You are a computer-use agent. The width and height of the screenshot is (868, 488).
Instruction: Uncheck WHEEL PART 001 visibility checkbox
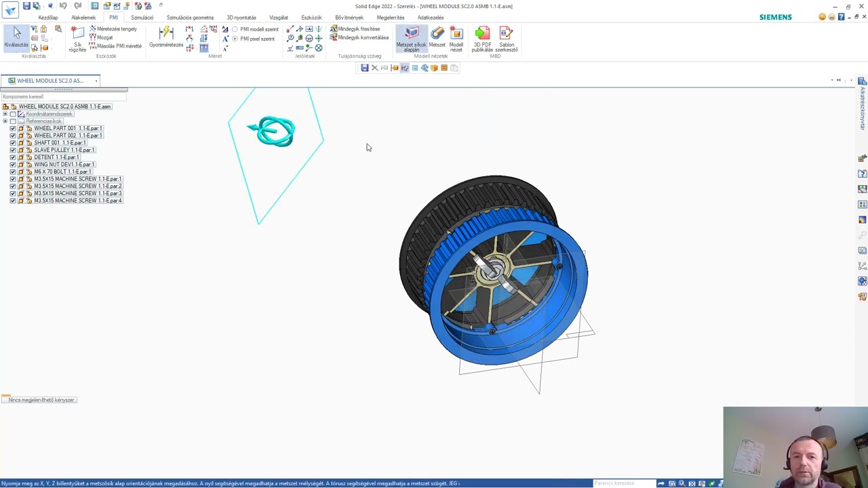(x=13, y=128)
